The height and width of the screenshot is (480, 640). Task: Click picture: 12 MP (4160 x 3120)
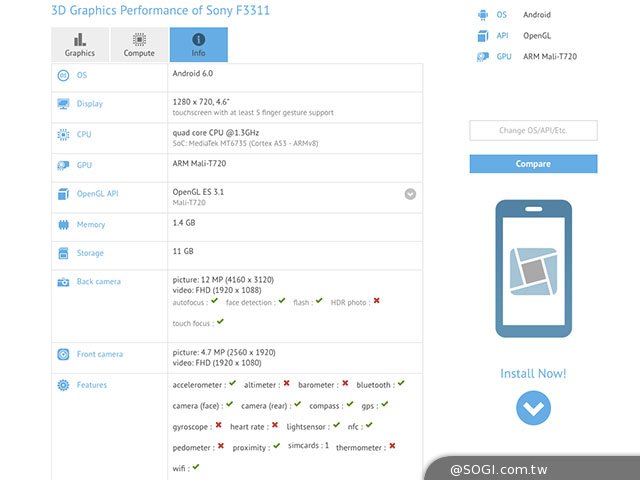[x=223, y=280]
